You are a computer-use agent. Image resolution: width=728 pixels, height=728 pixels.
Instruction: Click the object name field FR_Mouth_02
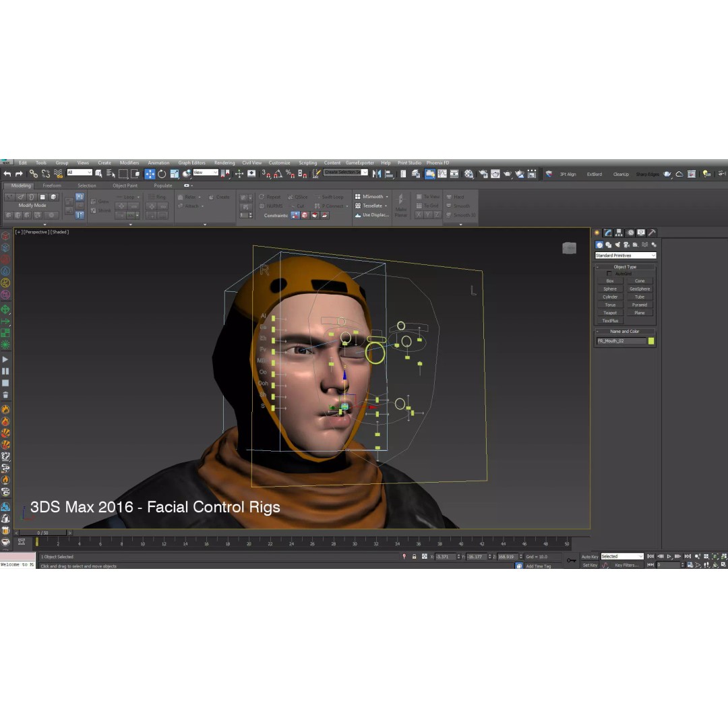pos(621,341)
